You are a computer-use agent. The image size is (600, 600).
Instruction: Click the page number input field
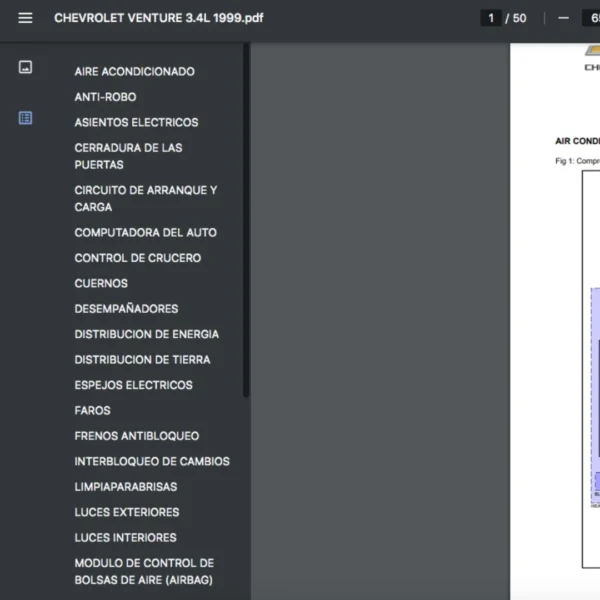click(490, 18)
